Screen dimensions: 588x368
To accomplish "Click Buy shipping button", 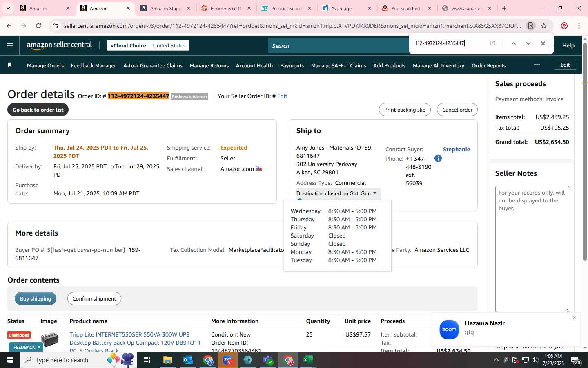I will (36, 298).
